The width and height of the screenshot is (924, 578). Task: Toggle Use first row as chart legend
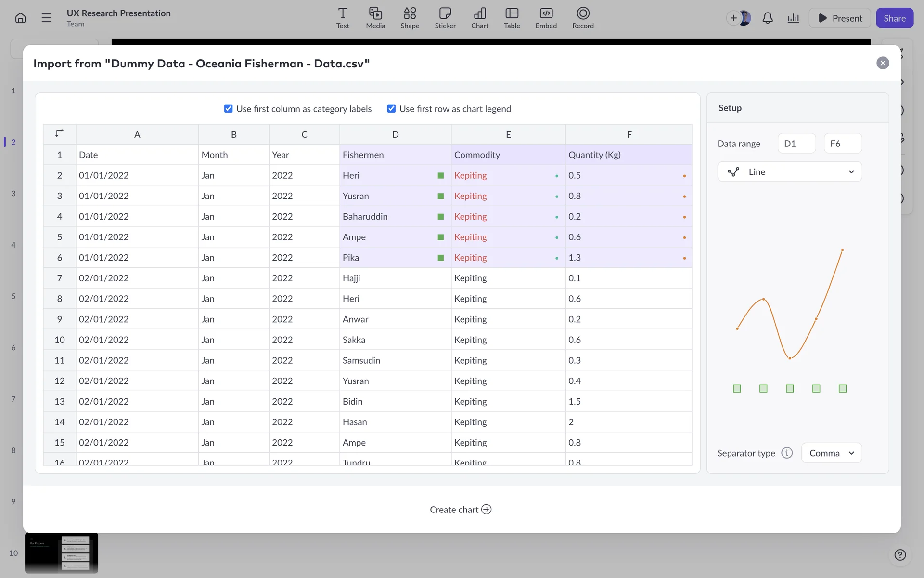391,109
